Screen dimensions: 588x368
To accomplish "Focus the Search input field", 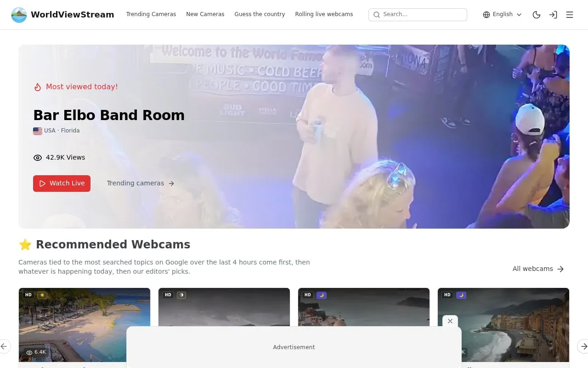I will click(x=418, y=15).
